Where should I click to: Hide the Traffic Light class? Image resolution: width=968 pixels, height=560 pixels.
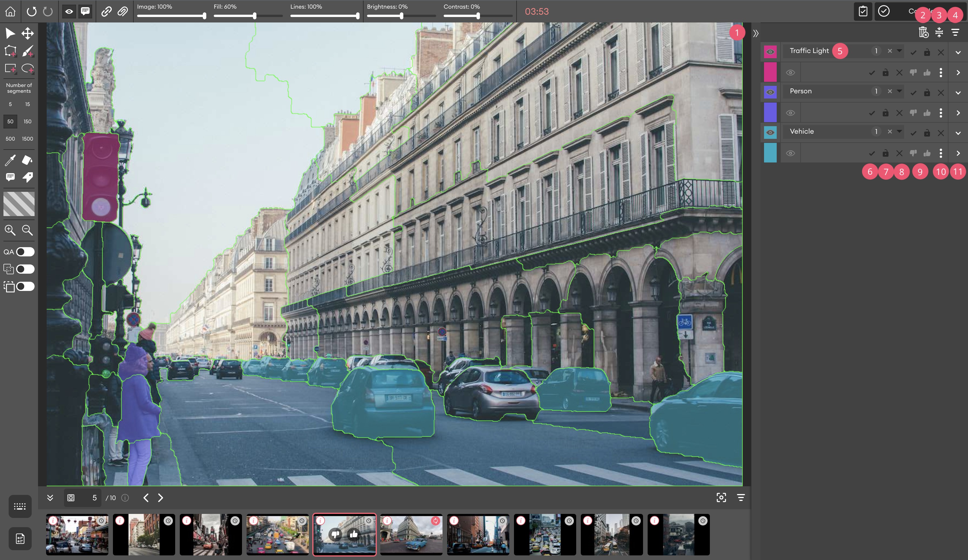click(770, 52)
